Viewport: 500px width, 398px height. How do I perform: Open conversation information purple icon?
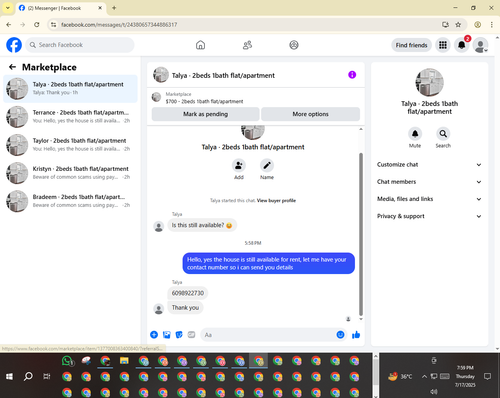point(352,75)
